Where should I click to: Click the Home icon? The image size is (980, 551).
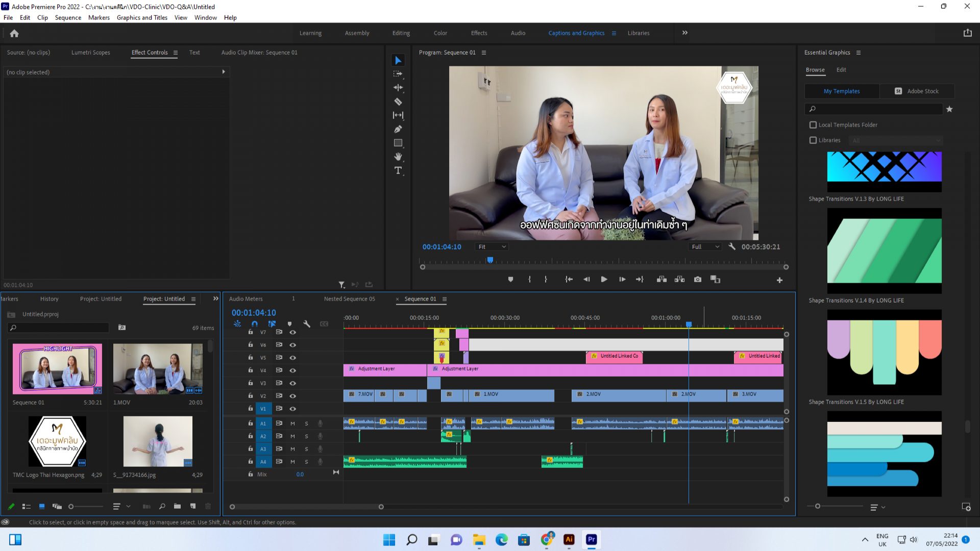(14, 33)
